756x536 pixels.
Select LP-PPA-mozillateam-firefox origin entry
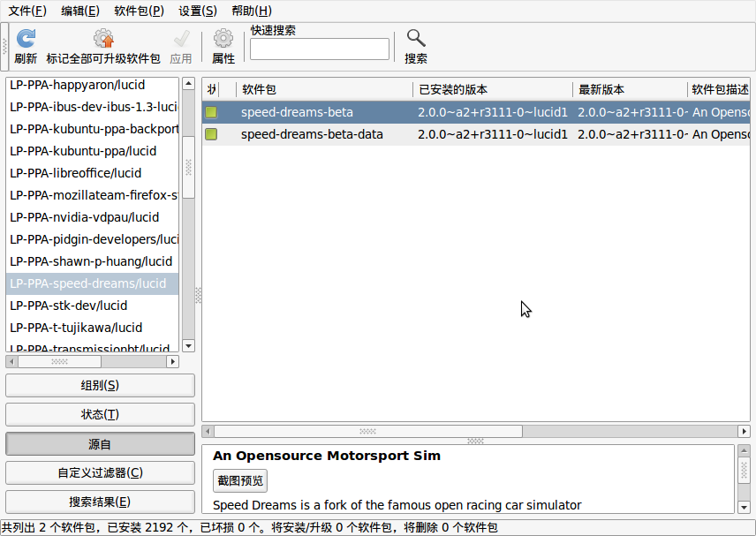(93, 195)
